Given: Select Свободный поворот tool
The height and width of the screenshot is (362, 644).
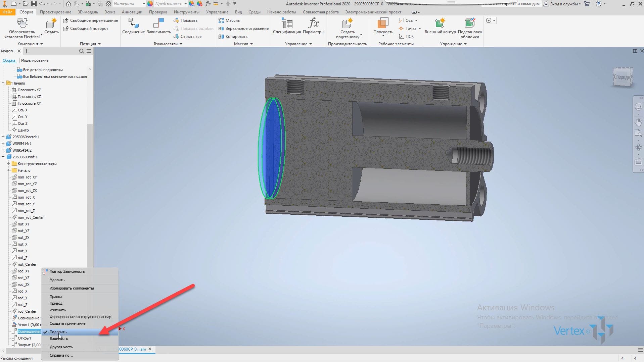Looking at the screenshot, I should pos(86,29).
